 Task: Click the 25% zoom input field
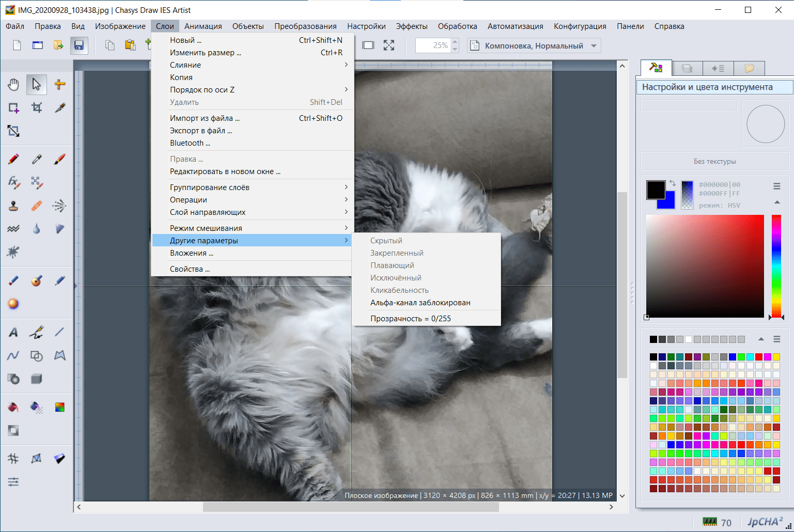[433, 45]
